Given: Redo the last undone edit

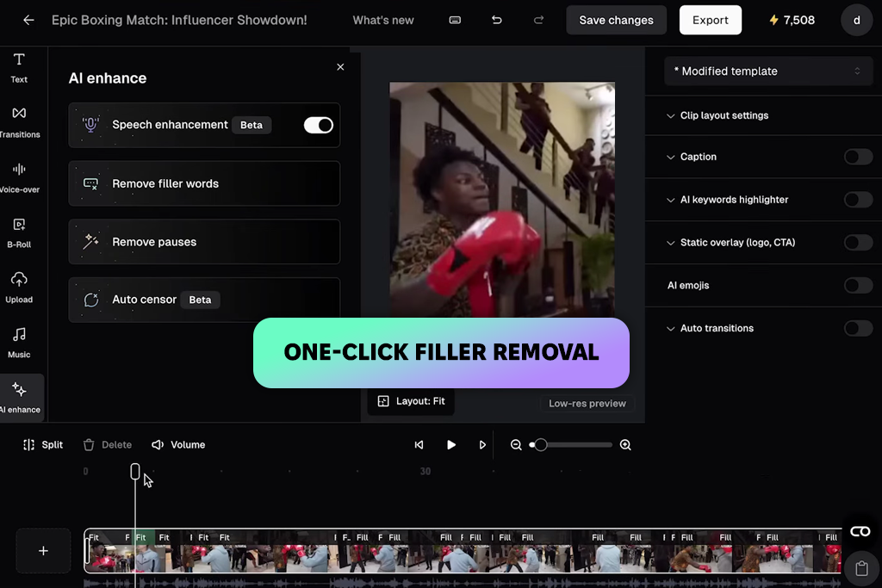Looking at the screenshot, I should (x=538, y=21).
